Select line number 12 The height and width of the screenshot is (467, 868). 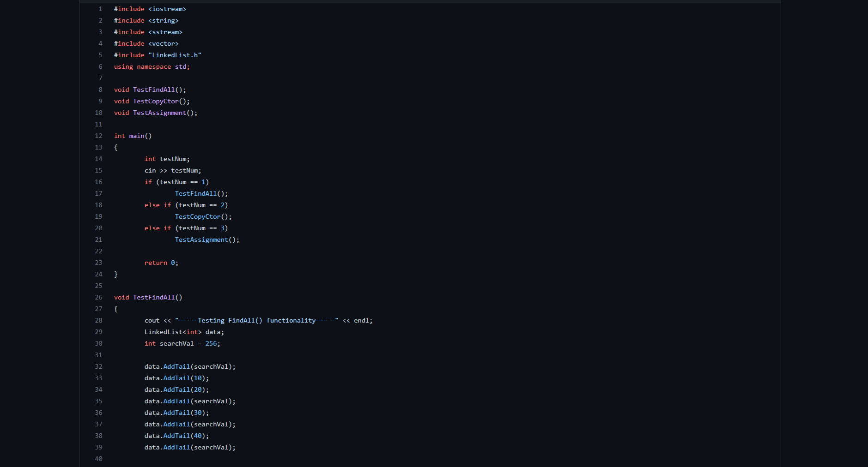pyautogui.click(x=98, y=136)
